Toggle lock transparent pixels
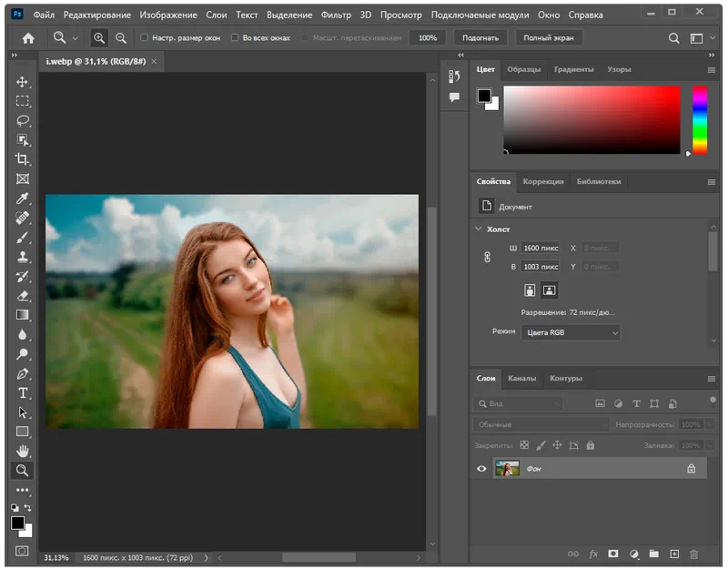Screen dimensions: 728x570 524,445
